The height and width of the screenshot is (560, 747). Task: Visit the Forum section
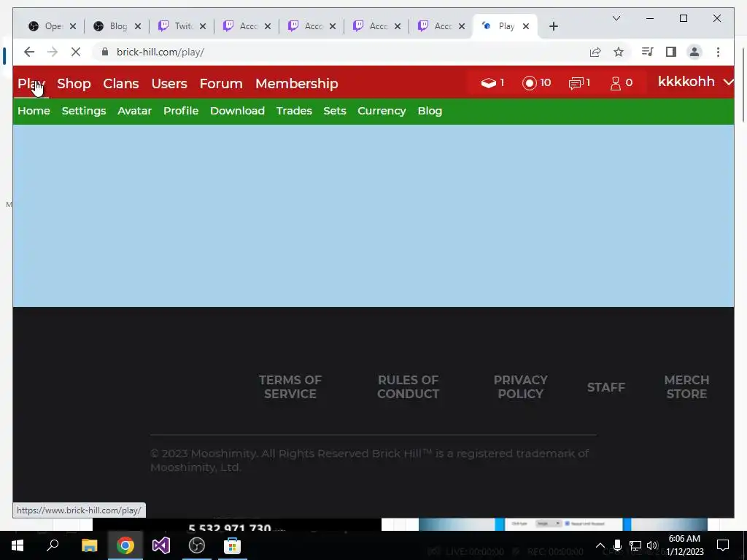click(x=221, y=84)
